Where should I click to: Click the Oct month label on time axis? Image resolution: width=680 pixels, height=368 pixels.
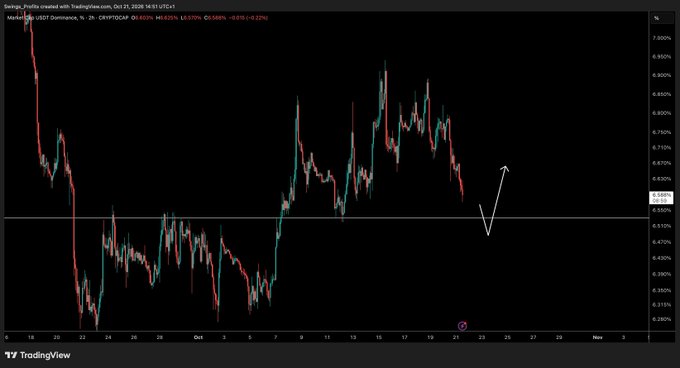198,337
